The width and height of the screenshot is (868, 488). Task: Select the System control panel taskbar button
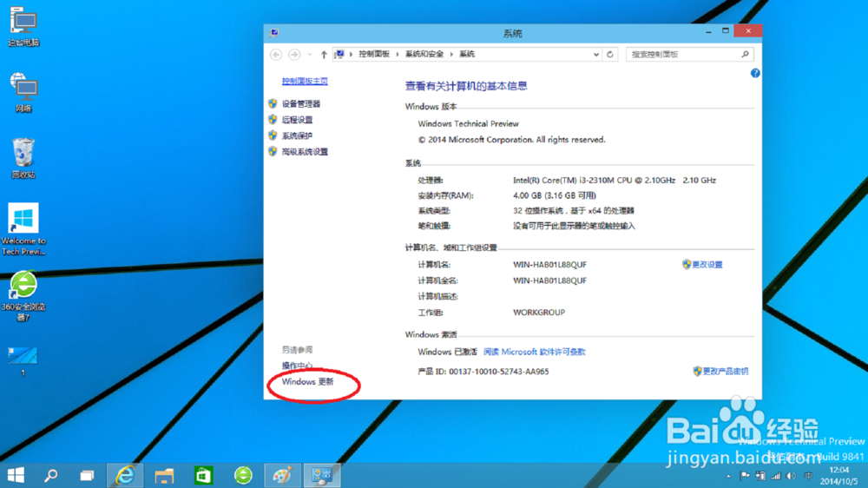pyautogui.click(x=322, y=475)
